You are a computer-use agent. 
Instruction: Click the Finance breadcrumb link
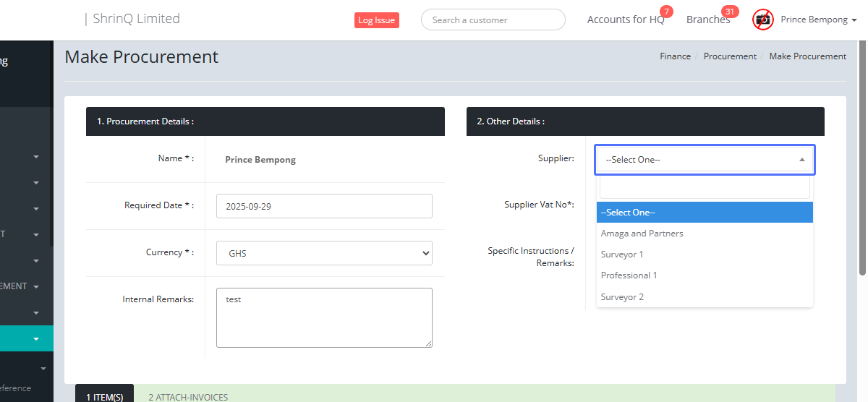point(675,56)
